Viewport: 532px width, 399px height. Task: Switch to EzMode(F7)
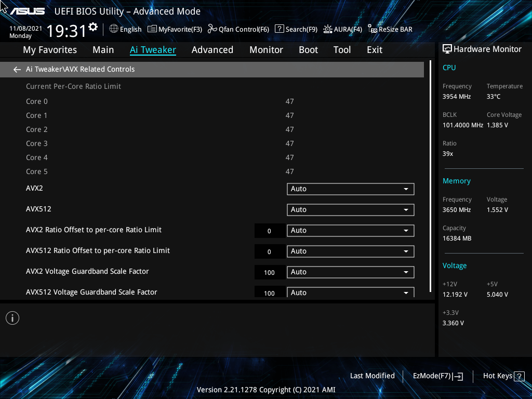pos(437,376)
